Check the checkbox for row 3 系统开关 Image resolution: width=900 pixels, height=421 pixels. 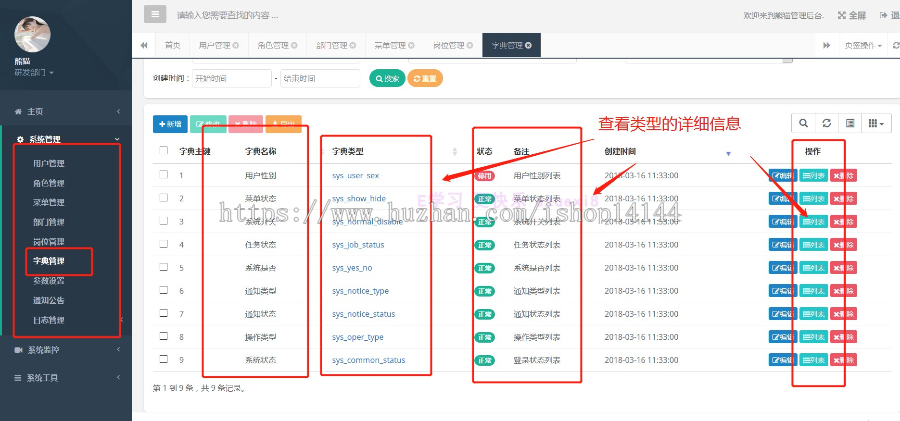[x=164, y=221]
